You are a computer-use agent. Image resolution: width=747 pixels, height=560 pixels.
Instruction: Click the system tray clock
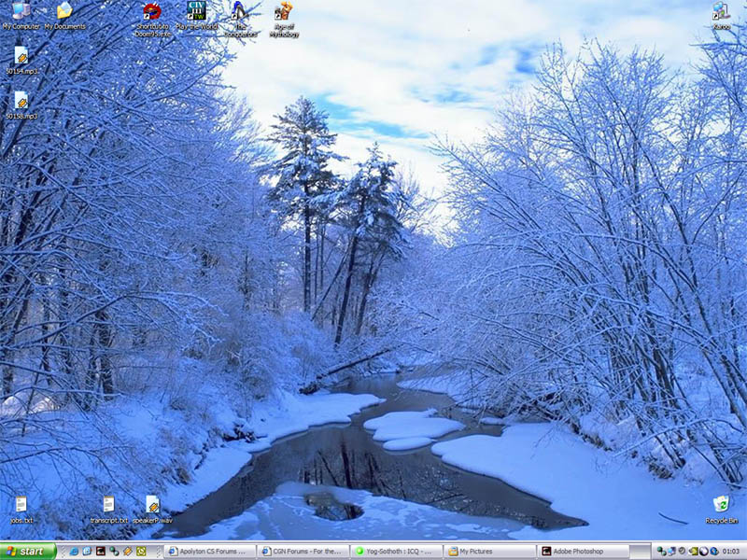[x=729, y=551]
